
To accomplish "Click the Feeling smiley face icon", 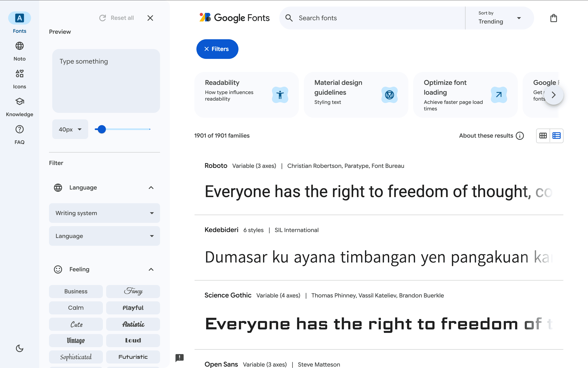I will tap(58, 269).
